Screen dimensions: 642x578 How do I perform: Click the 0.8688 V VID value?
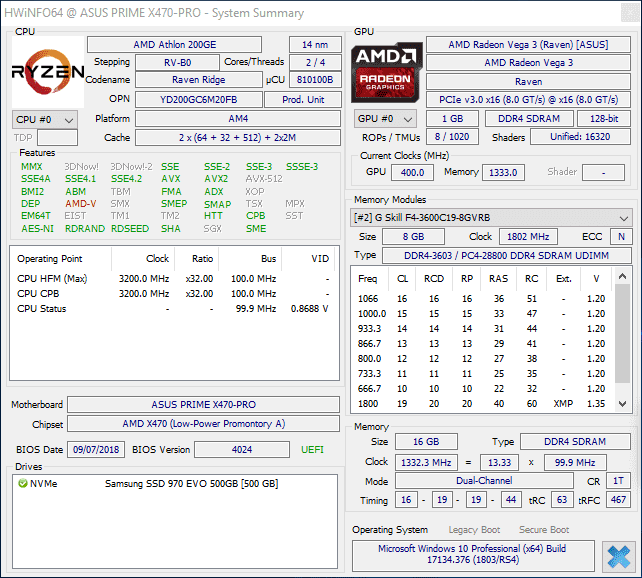310,309
